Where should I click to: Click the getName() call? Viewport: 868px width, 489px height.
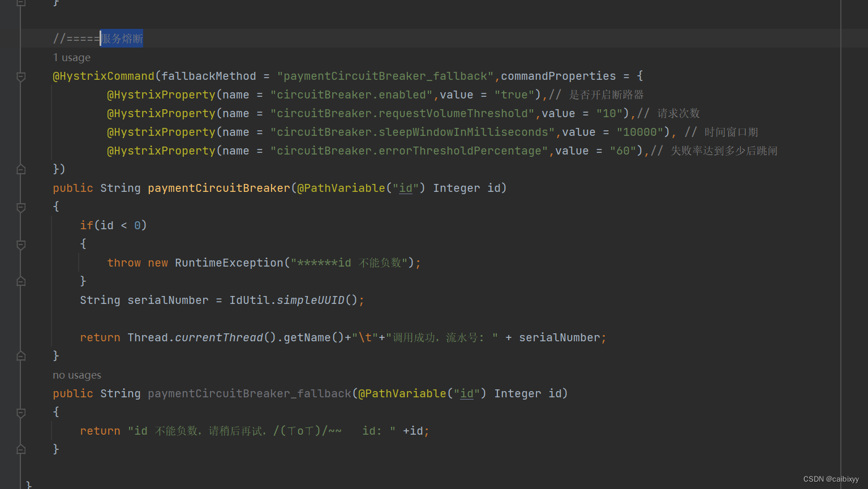(314, 337)
